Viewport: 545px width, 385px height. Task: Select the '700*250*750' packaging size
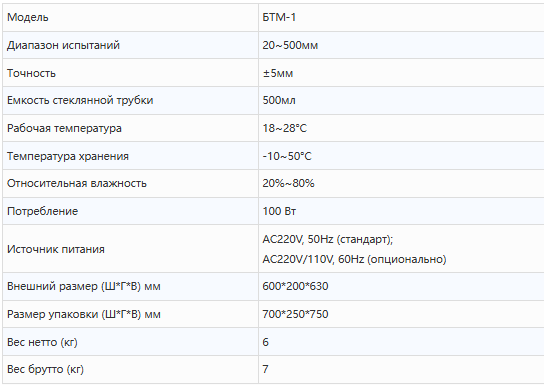pyautogui.click(x=295, y=314)
